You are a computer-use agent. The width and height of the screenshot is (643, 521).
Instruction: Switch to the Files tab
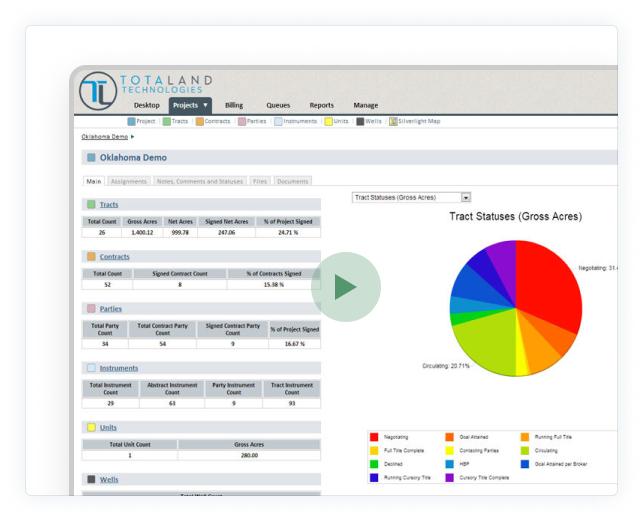coord(260,181)
